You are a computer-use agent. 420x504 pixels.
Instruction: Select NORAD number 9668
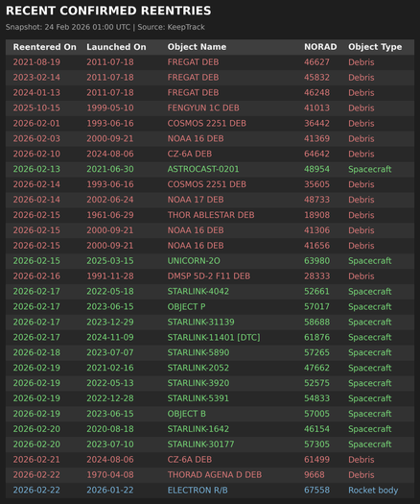coord(314,475)
